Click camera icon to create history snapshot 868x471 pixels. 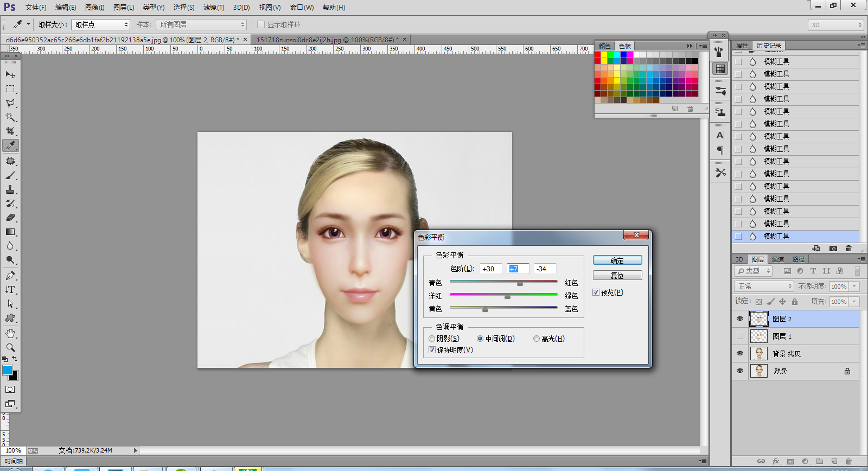(833, 249)
